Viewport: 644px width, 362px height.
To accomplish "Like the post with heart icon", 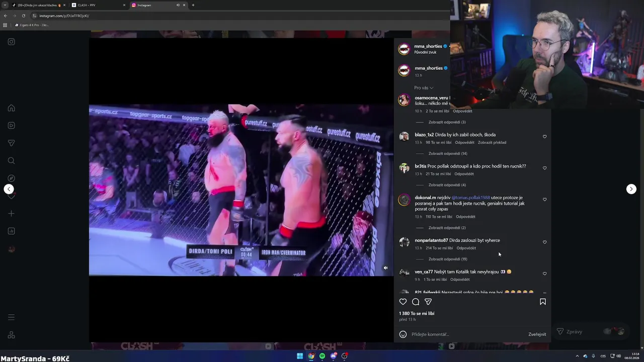I will [x=403, y=302].
